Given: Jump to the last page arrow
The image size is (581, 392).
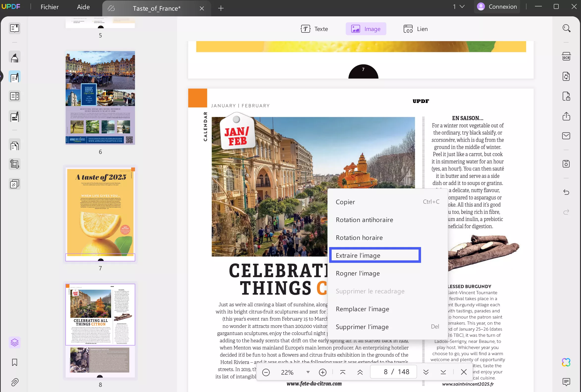Looking at the screenshot, I should point(443,372).
